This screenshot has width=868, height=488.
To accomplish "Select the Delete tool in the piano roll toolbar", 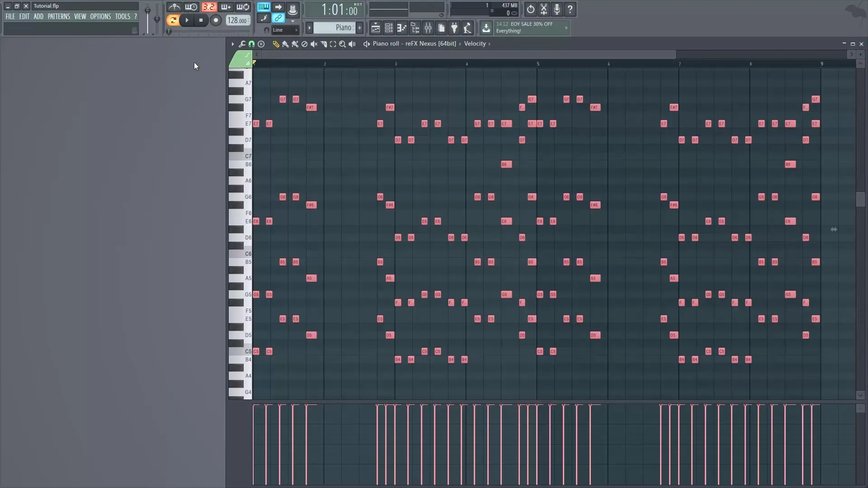I will [x=304, y=44].
